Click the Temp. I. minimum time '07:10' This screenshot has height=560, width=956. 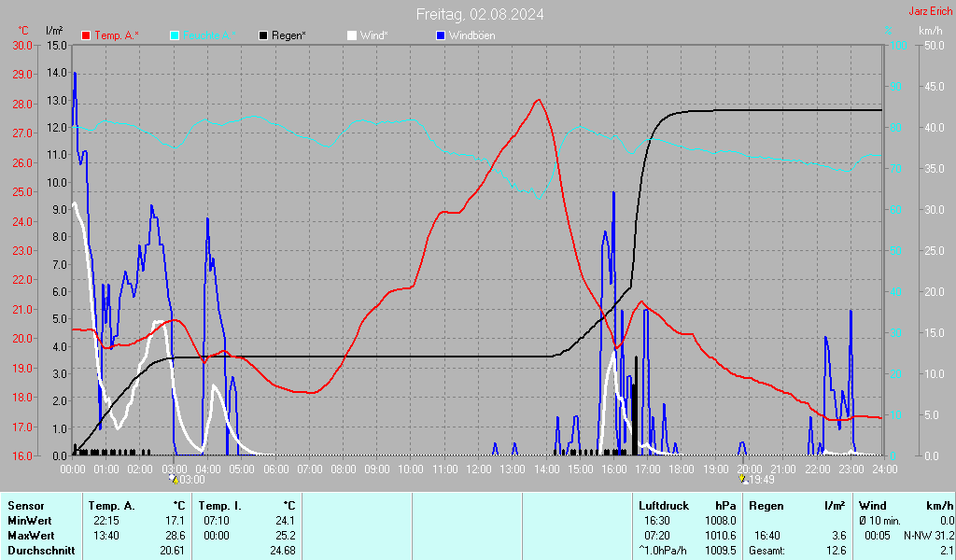pyautogui.click(x=217, y=521)
